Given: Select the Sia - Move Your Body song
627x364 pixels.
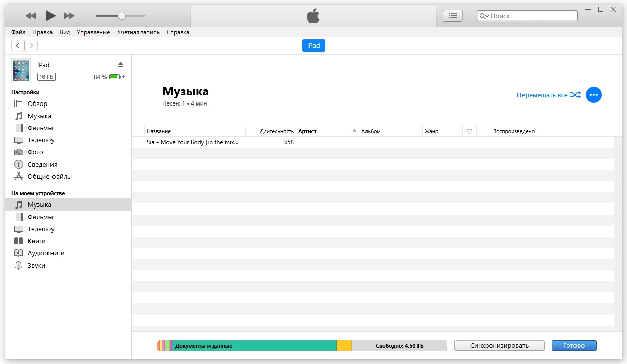Looking at the screenshot, I should [192, 142].
